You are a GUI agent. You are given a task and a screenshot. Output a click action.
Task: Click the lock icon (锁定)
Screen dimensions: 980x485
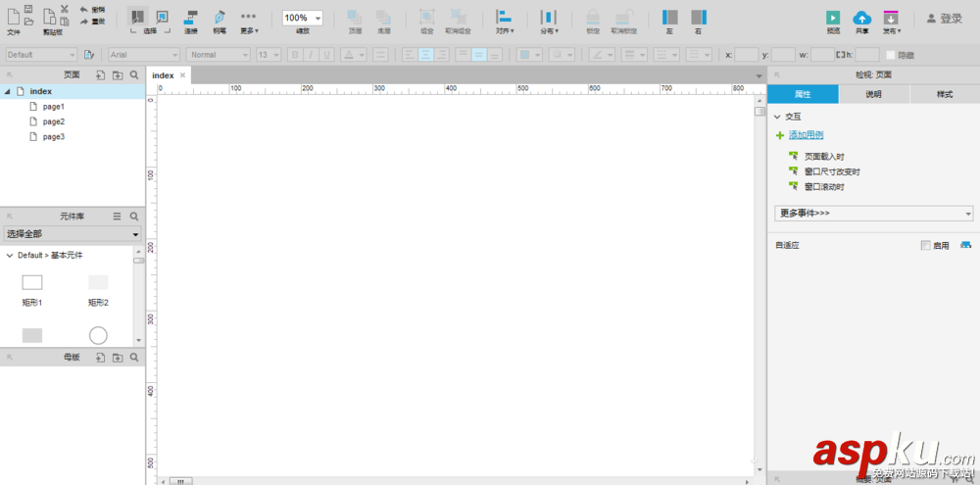point(593,17)
